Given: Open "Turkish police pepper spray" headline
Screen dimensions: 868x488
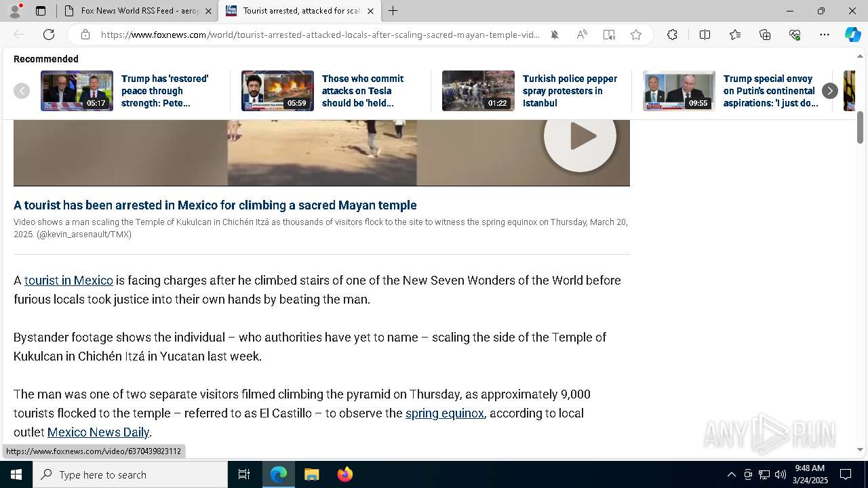Looking at the screenshot, I should point(570,91).
